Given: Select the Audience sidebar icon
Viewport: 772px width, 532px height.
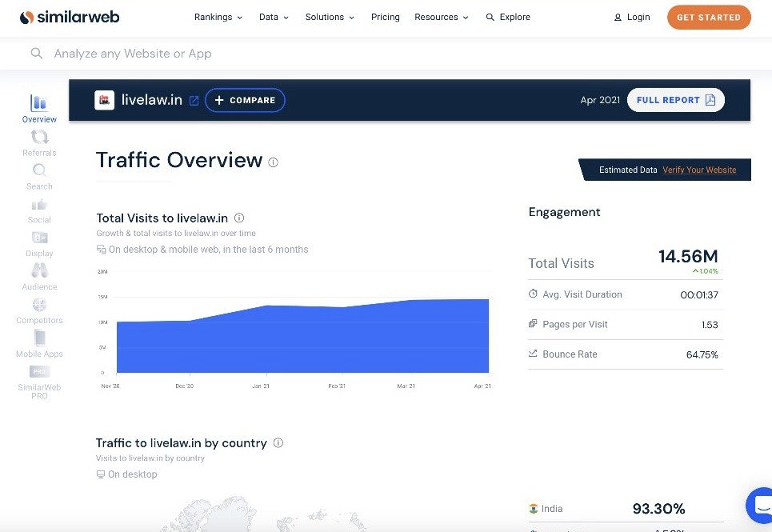Looking at the screenshot, I should tap(39, 271).
